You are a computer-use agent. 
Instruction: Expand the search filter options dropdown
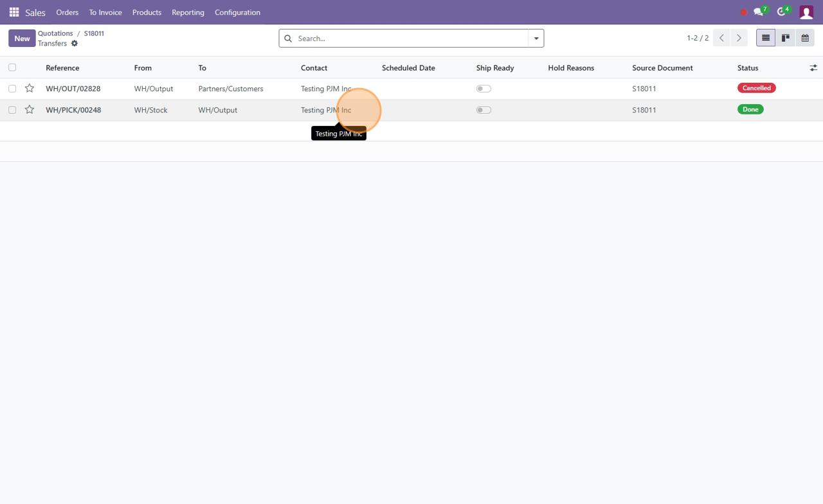pyautogui.click(x=536, y=39)
